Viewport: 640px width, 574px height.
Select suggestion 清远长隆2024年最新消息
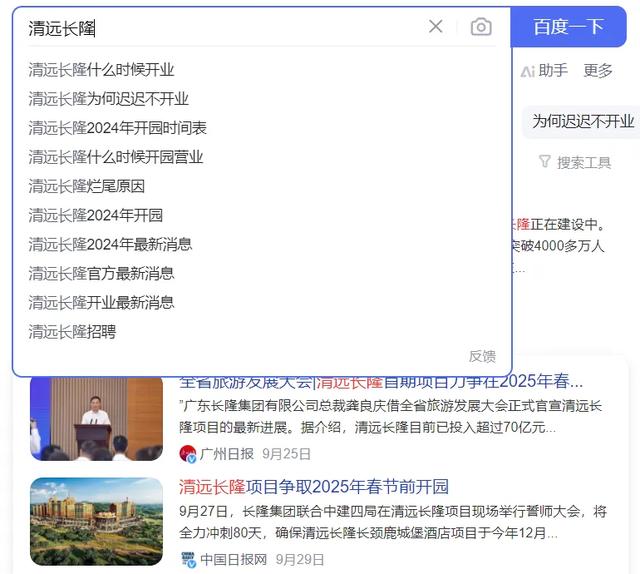coord(110,245)
